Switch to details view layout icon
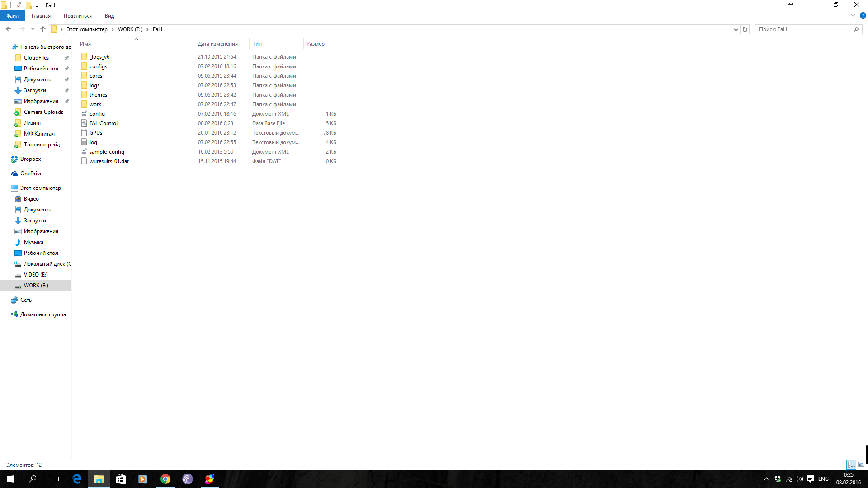The image size is (868, 488). [x=851, y=465]
